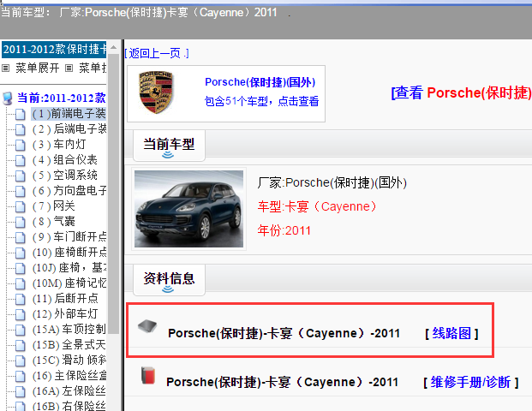Click the Porsche crest logo
This screenshot has width=532, height=411.
156,92
